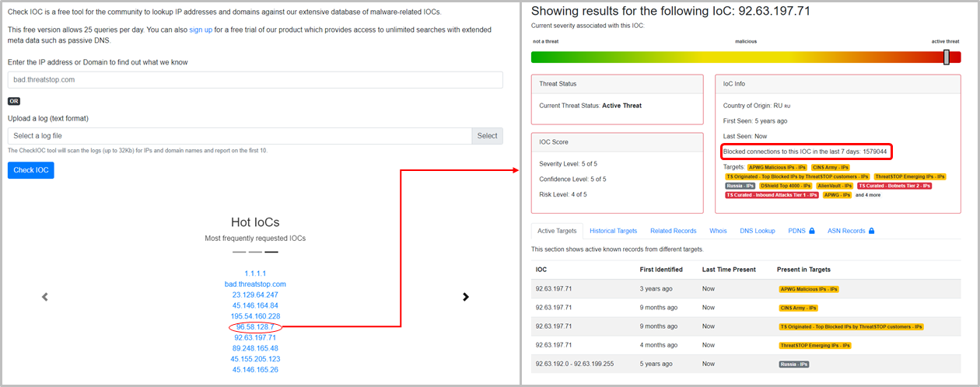Image resolution: width=980 pixels, height=387 pixels.
Task: Select the first Hot IoCs carousel indicator
Action: coord(240,252)
